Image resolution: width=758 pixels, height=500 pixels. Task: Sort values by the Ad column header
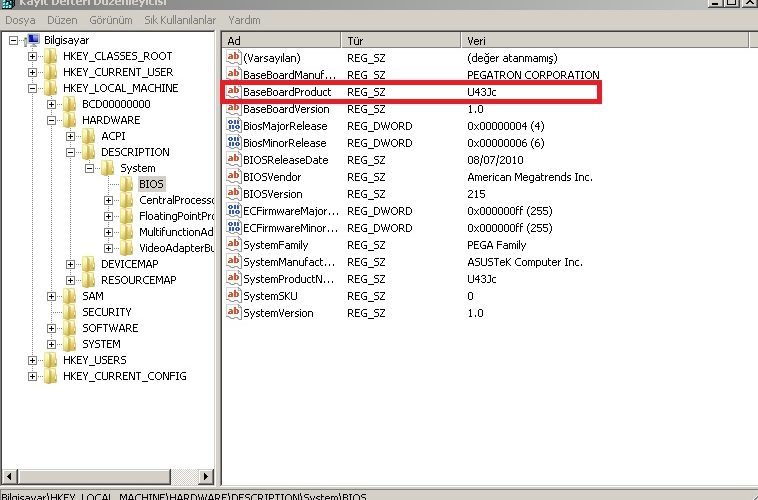(281, 40)
